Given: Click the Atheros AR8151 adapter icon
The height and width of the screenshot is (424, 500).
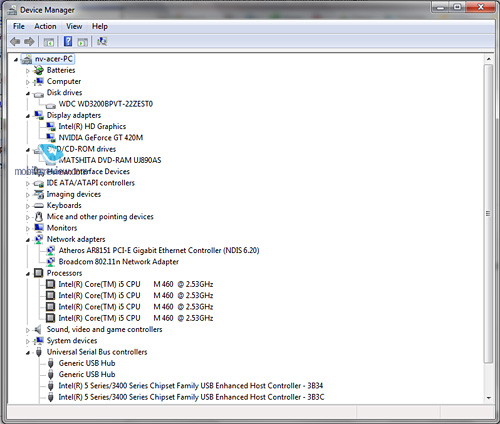Looking at the screenshot, I should [x=51, y=251].
